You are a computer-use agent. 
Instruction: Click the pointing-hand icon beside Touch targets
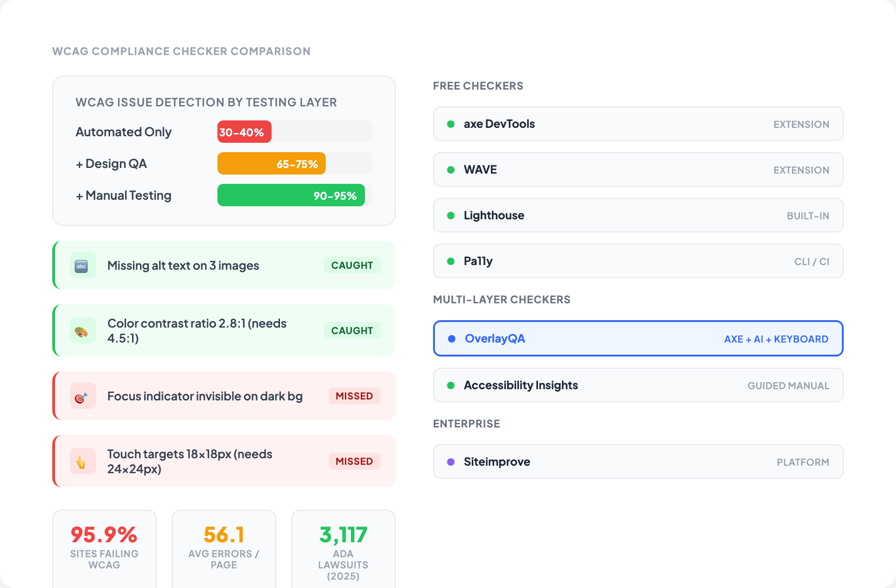(x=83, y=462)
